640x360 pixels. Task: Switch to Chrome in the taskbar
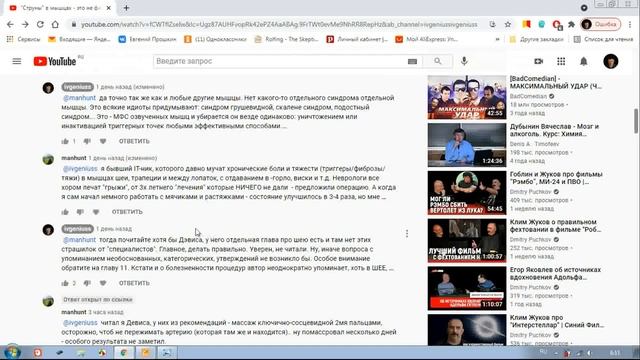tap(123, 353)
